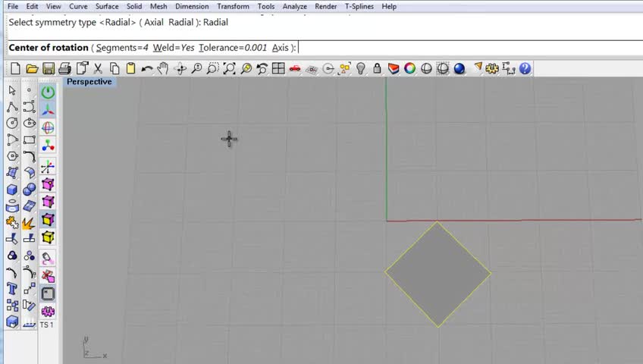Click the green power T-Splines icon
This screenshot has width=643, height=364.
[48, 92]
